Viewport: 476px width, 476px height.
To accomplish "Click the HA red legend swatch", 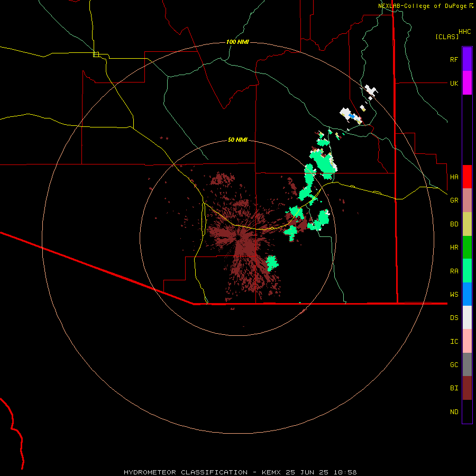I will [467, 177].
